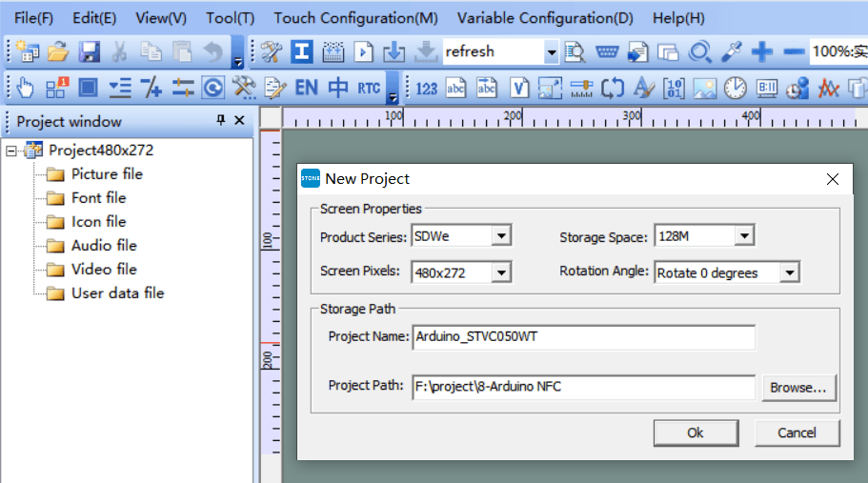Pin the Project window panel
Viewport: 868px width, 483px height.
point(221,119)
